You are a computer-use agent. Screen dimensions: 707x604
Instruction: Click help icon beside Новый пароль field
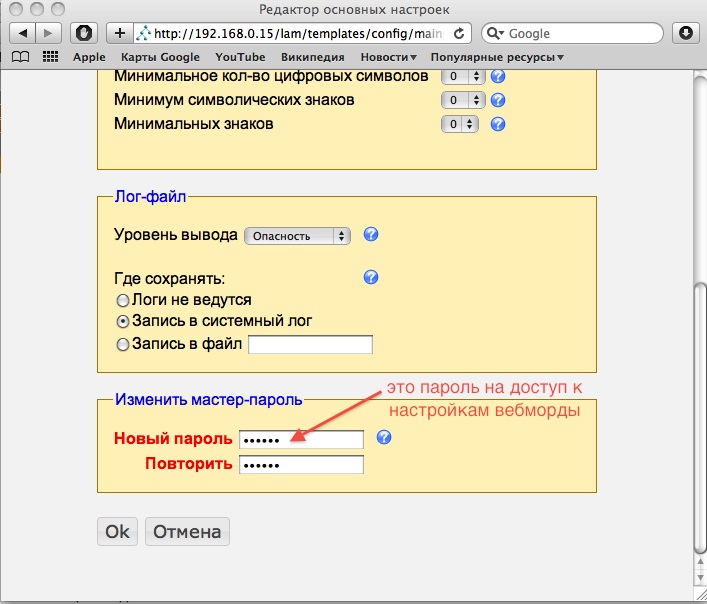pyautogui.click(x=383, y=438)
